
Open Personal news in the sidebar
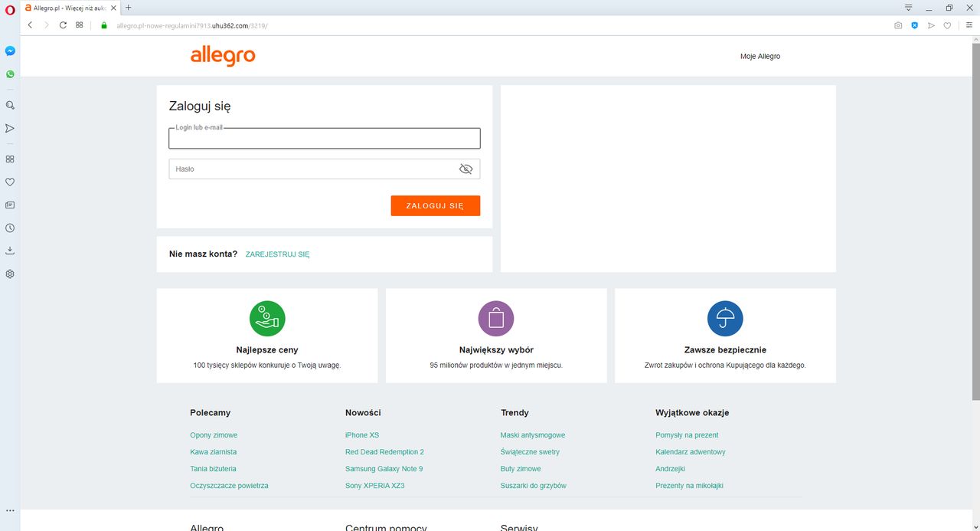pyautogui.click(x=10, y=205)
